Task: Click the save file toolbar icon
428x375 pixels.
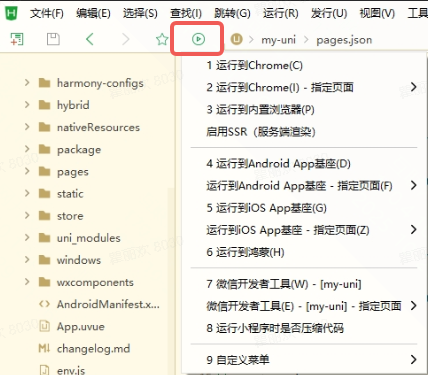Action: (53, 39)
